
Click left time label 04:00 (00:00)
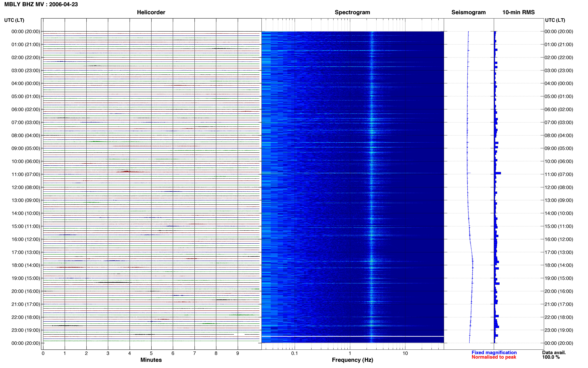[26, 83]
